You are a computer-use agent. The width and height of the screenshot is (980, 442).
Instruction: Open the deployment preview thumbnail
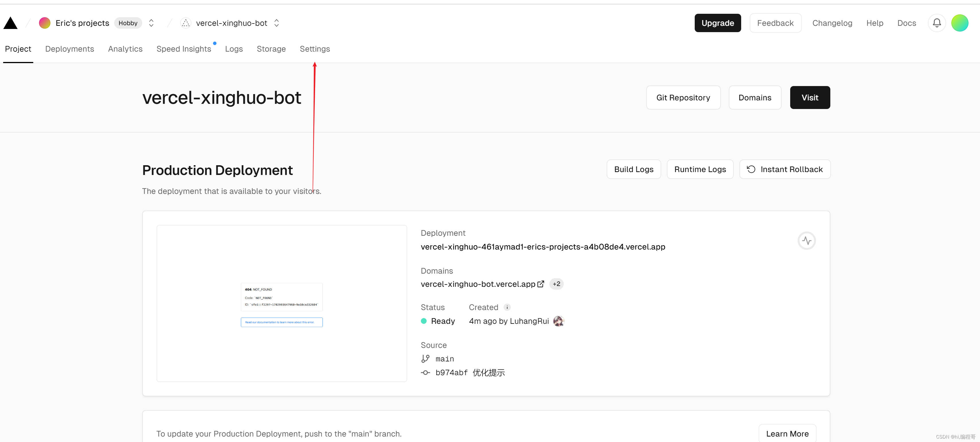[x=282, y=303]
